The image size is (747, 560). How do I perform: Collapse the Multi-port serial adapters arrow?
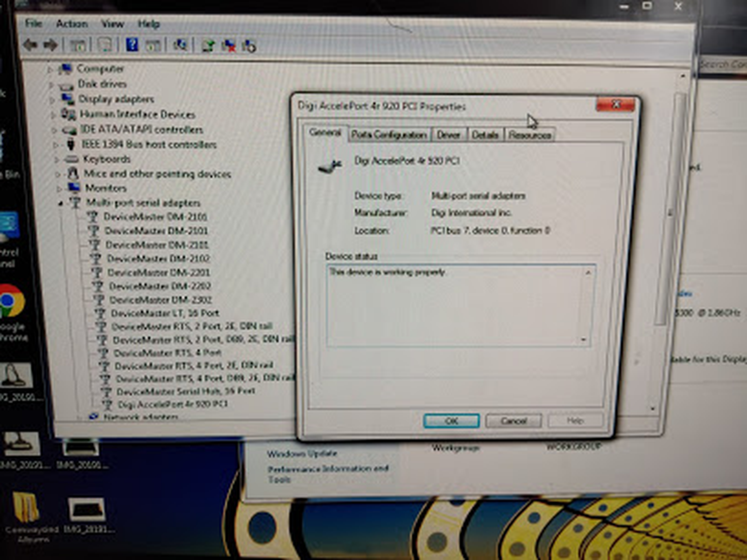(x=61, y=203)
